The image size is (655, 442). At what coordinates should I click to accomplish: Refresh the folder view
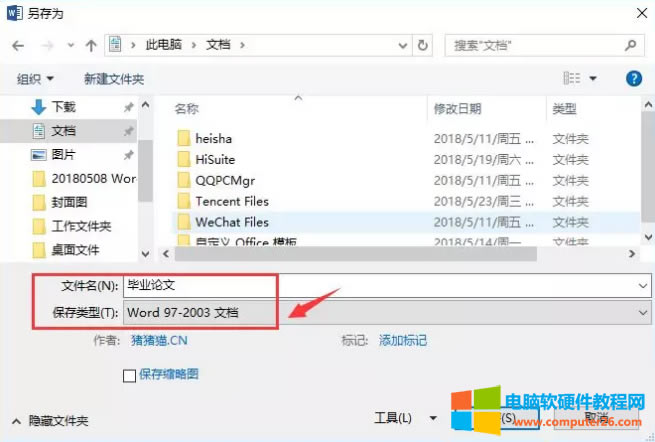pyautogui.click(x=423, y=45)
